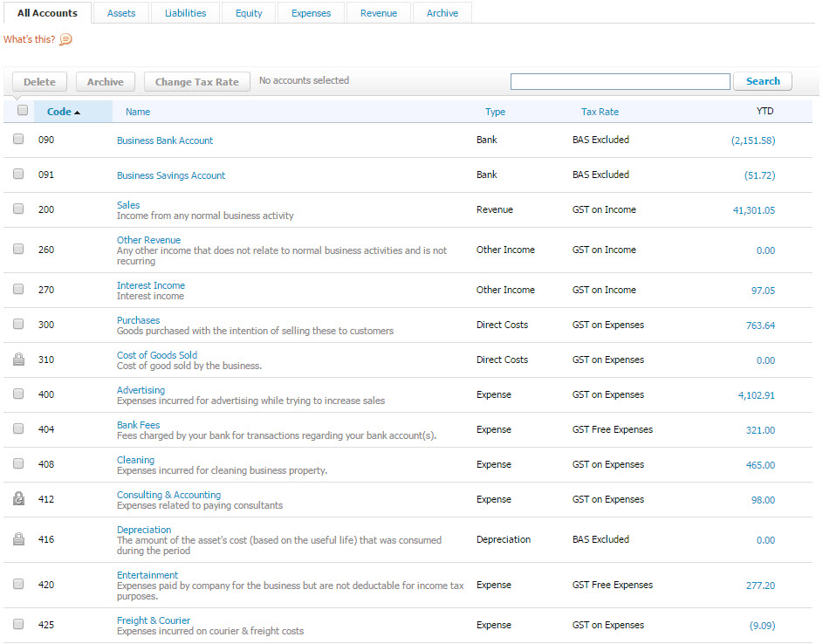Image resolution: width=823 pixels, height=644 pixels.
Task: Click the system lock icon on Consulting & Accounting row
Action: tap(19, 499)
